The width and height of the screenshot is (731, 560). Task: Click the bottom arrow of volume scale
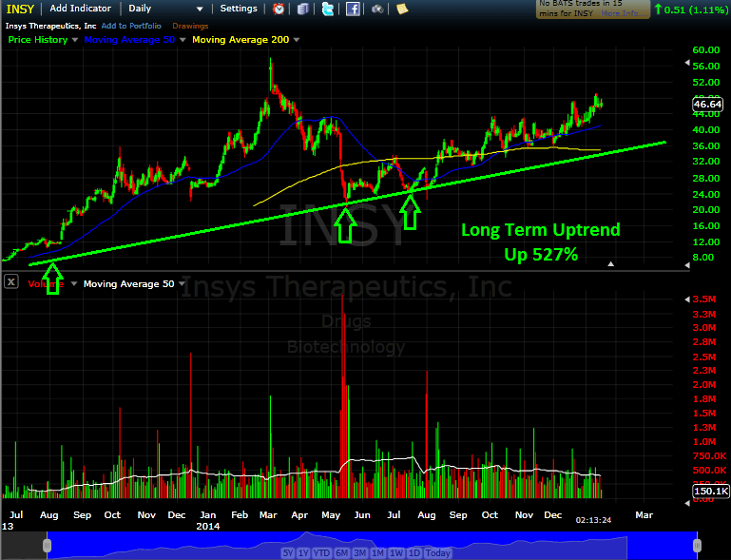point(687,503)
